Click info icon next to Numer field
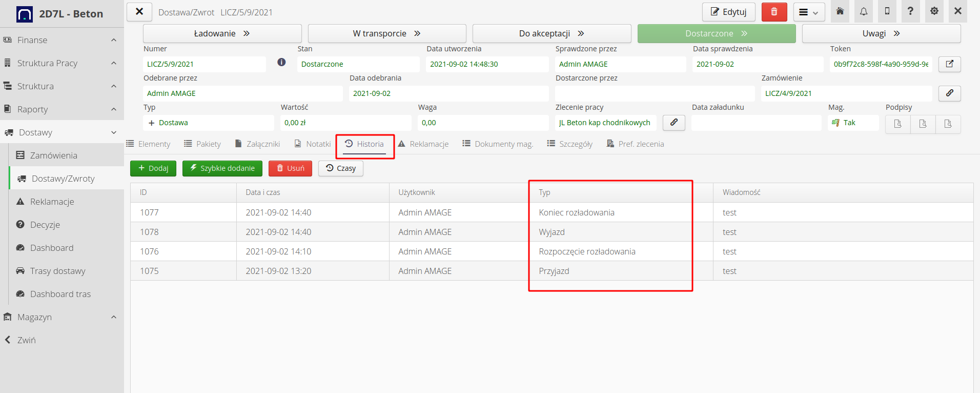This screenshot has width=980, height=393. pyautogui.click(x=281, y=62)
